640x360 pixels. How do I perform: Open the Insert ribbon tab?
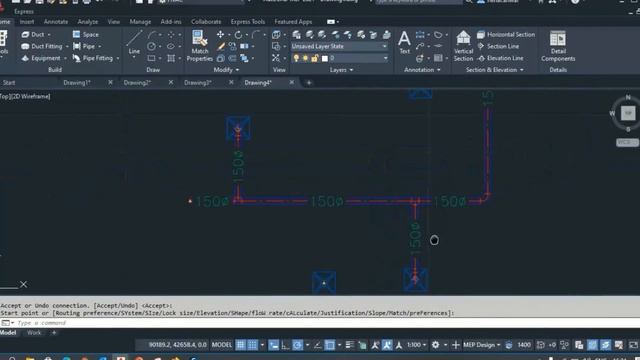pos(27,22)
